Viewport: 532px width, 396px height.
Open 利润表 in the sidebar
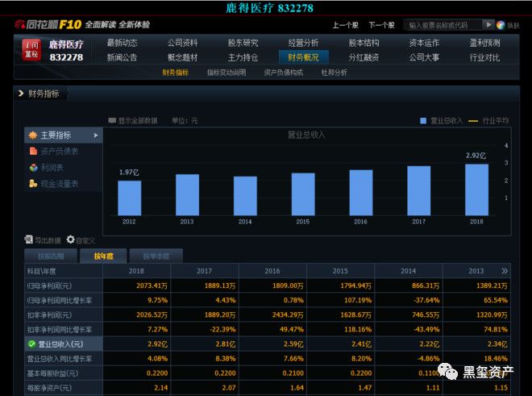[x=47, y=168]
